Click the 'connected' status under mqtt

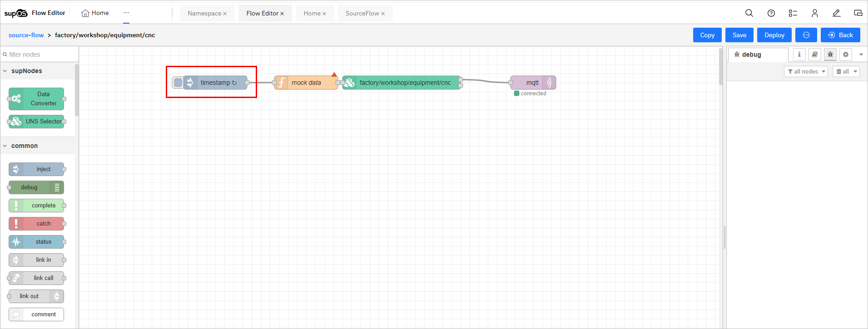click(x=530, y=93)
